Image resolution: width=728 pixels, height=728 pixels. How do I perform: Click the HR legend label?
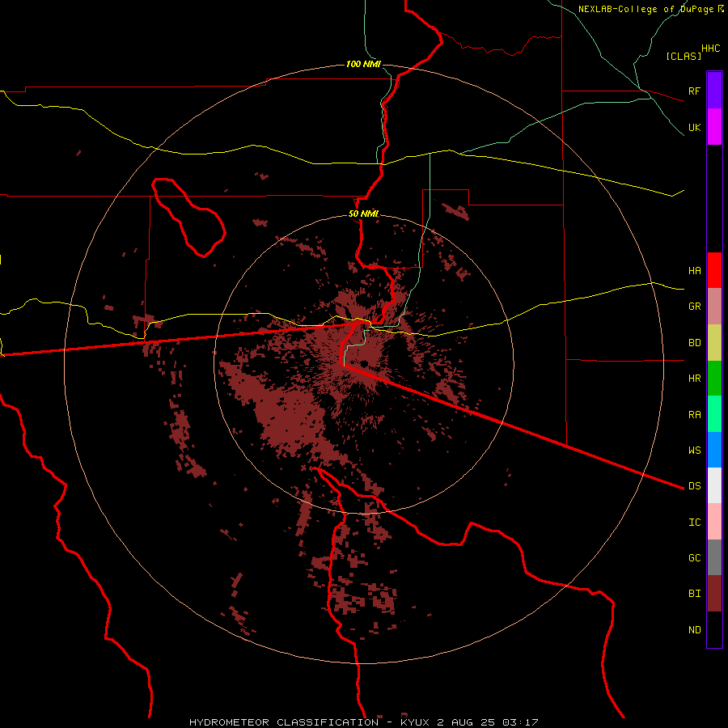694,379
